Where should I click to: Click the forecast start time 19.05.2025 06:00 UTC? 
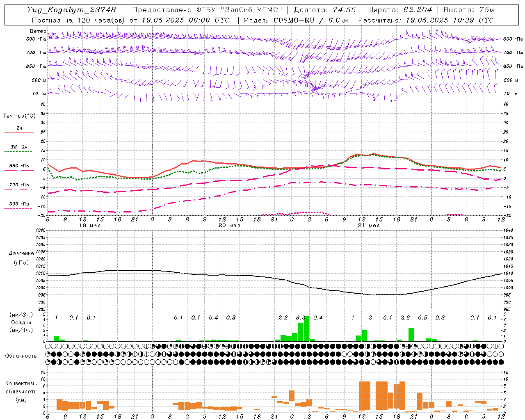click(x=185, y=20)
